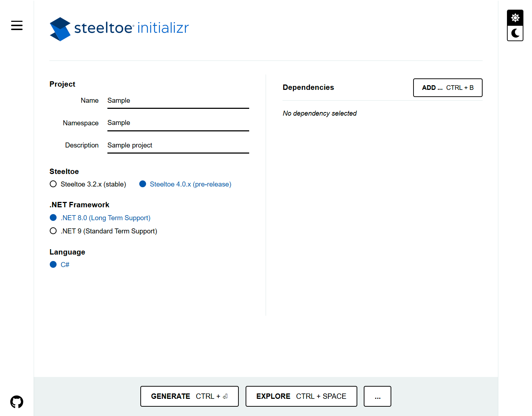Click the Project heading

pos(62,84)
